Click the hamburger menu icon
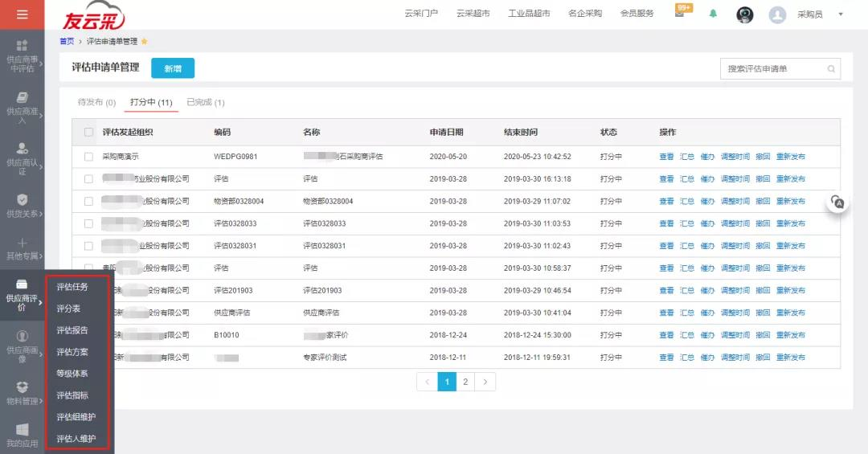 [22, 14]
